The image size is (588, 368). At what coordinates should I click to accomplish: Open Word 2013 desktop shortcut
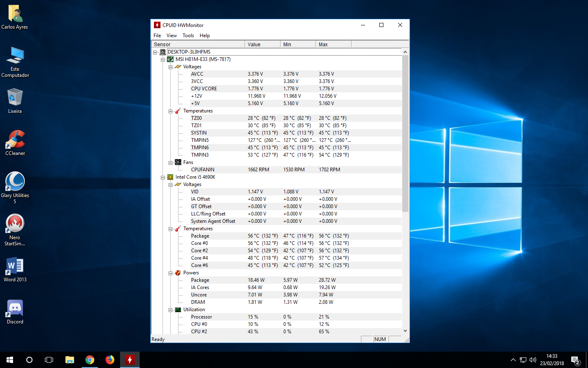[15, 269]
